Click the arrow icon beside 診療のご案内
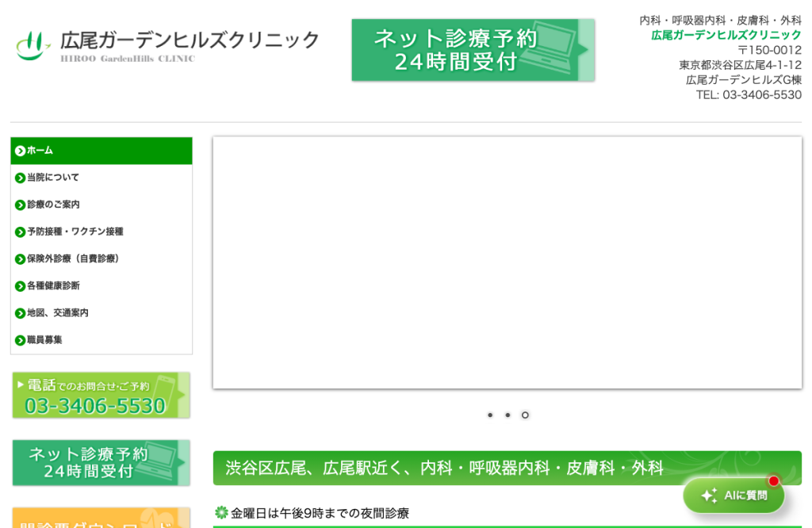 coord(20,205)
